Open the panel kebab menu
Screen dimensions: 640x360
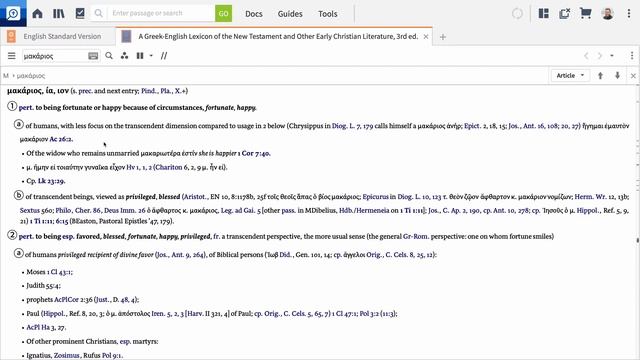point(632,56)
